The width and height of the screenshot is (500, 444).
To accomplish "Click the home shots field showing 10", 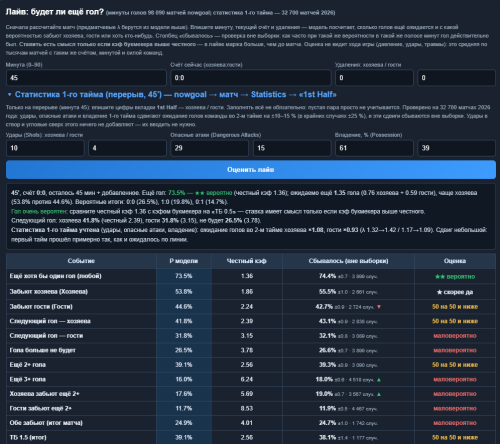I will tap(45, 148).
